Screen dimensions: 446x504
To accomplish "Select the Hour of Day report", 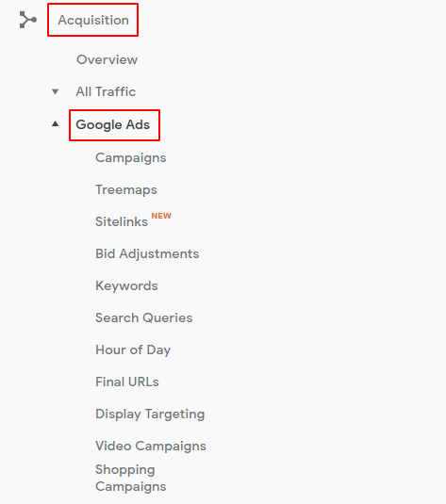I will tap(133, 350).
